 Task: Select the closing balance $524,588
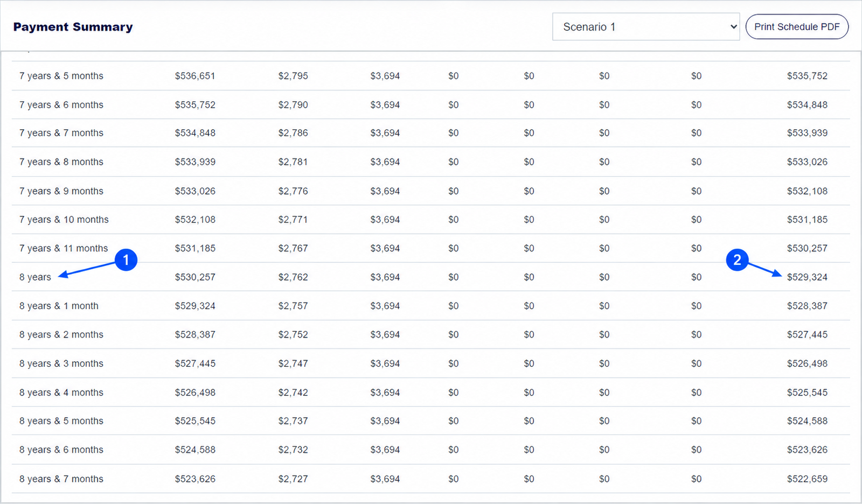pos(807,421)
